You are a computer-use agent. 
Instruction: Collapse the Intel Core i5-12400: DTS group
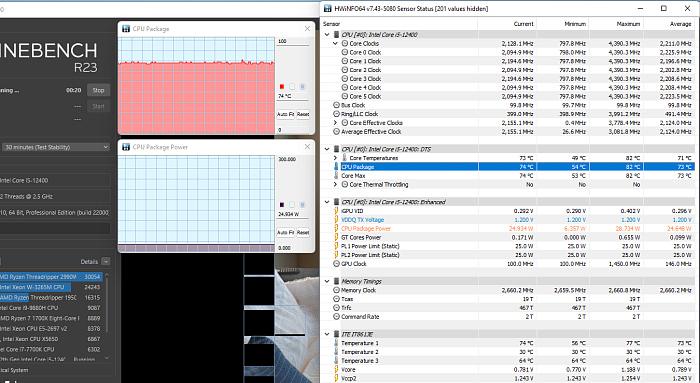(327, 149)
